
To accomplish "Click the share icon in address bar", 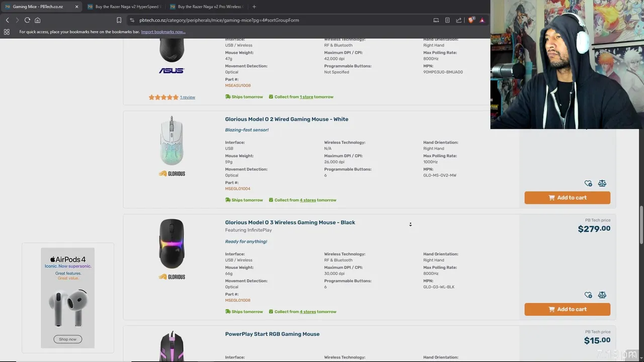I will (x=459, y=20).
